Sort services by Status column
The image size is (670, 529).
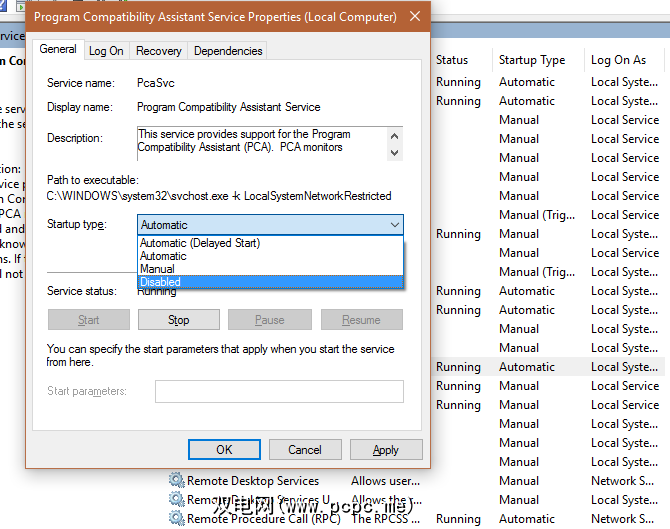point(452,60)
